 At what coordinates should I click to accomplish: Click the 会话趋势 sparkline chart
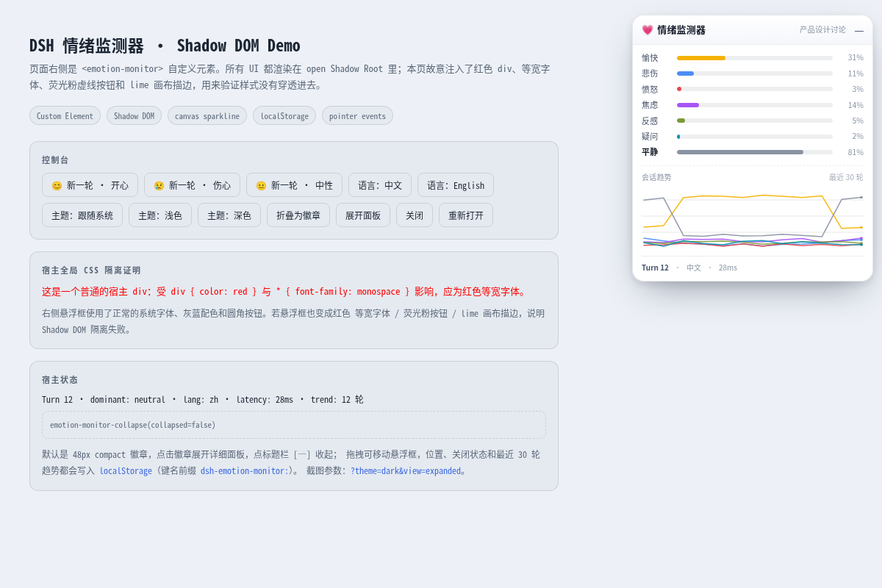753,220
